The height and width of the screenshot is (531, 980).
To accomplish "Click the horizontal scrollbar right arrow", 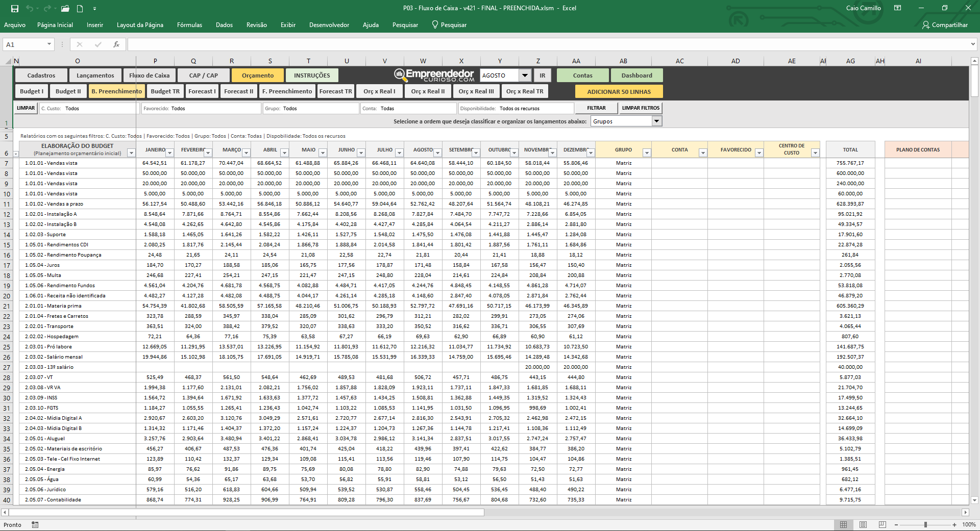I will [x=965, y=512].
